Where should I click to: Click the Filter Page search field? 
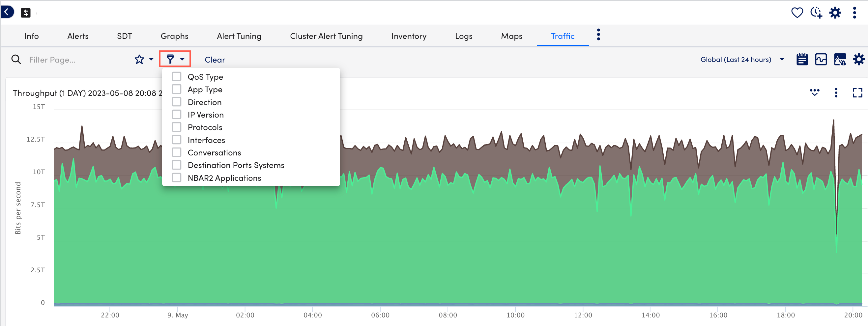pyautogui.click(x=77, y=60)
